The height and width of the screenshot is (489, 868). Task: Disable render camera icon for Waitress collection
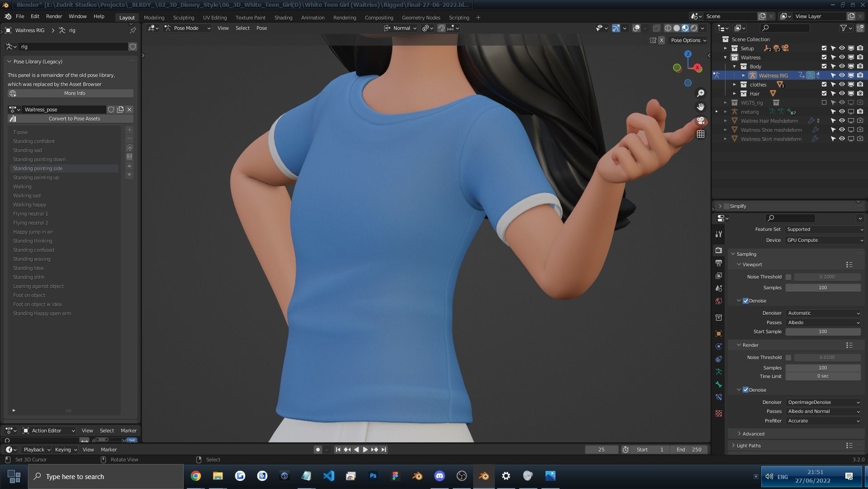click(x=860, y=58)
